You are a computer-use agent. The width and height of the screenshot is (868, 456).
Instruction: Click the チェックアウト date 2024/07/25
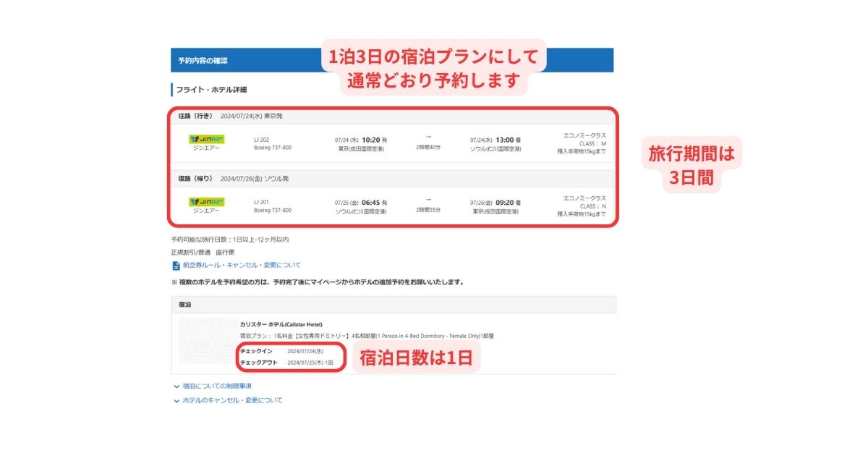click(305, 363)
